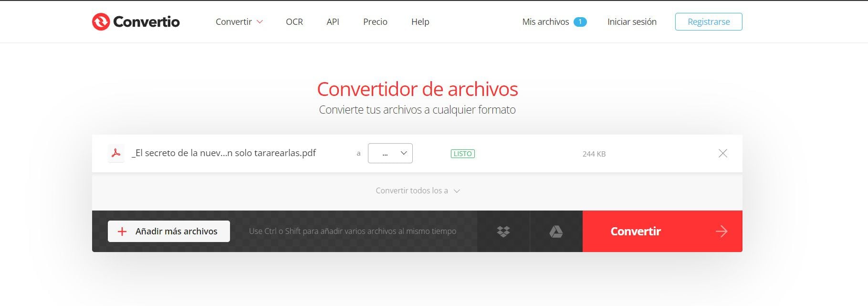Remove the PDF file with the X
Viewport: 868px width, 306px height.
pyautogui.click(x=723, y=153)
